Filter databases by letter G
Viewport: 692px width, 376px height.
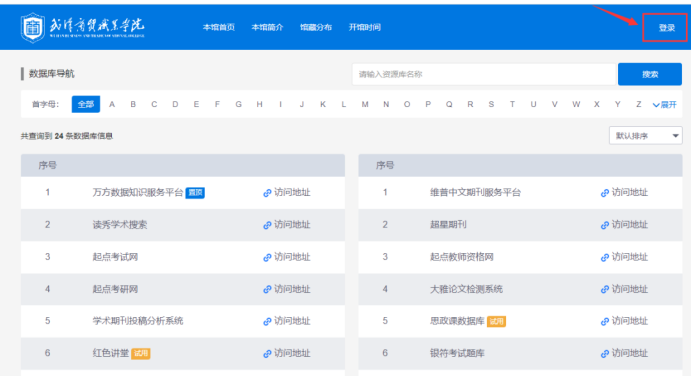238,104
